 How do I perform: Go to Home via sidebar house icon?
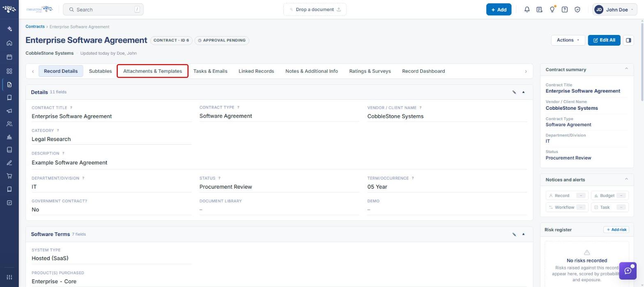9,43
